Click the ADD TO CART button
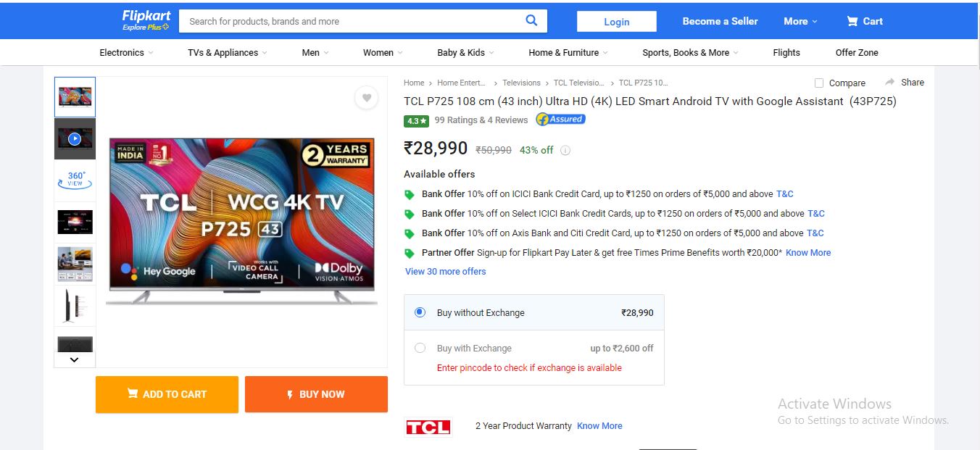The width and height of the screenshot is (980, 450). tap(167, 394)
